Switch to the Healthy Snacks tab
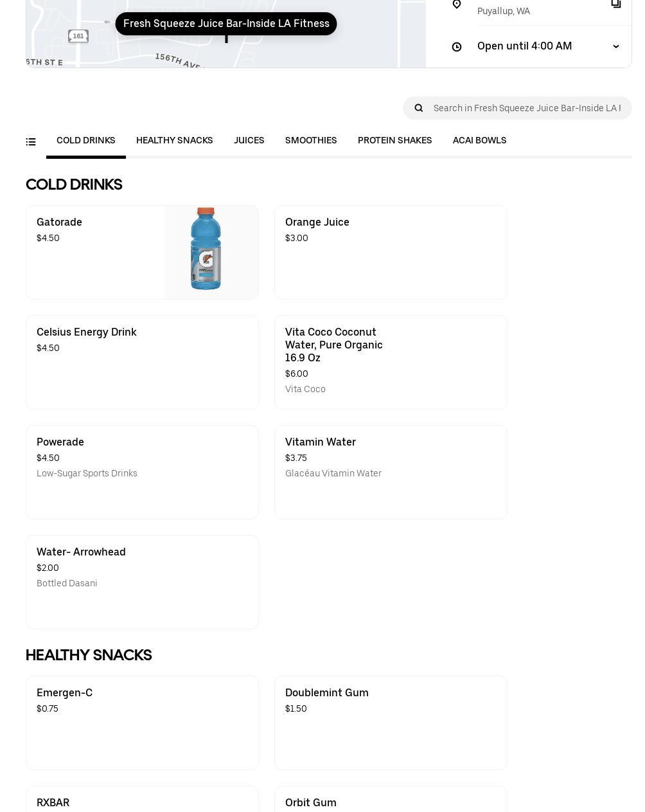 coord(174,141)
